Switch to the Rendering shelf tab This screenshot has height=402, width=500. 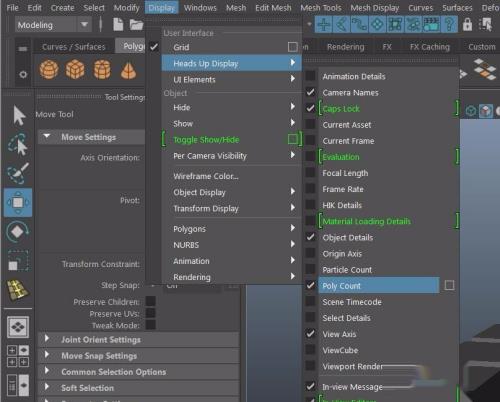(x=346, y=47)
